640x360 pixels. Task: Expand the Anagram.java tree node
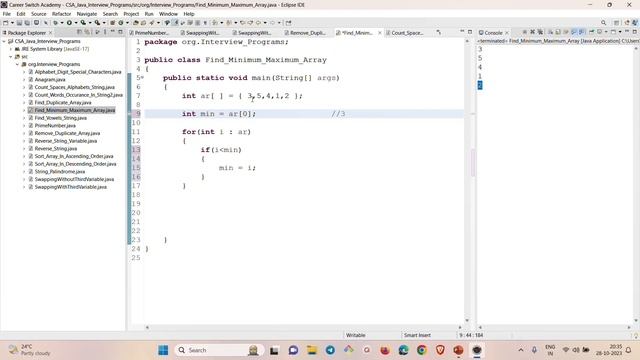[24, 80]
